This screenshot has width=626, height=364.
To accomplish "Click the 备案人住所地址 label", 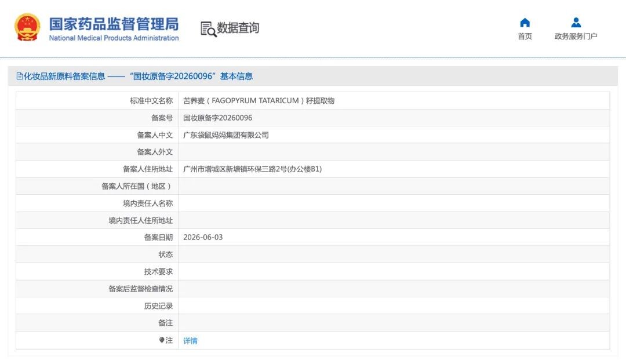I will tap(148, 169).
